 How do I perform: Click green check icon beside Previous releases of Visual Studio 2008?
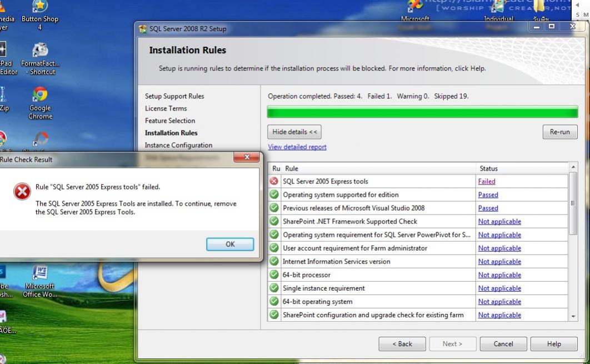274,208
